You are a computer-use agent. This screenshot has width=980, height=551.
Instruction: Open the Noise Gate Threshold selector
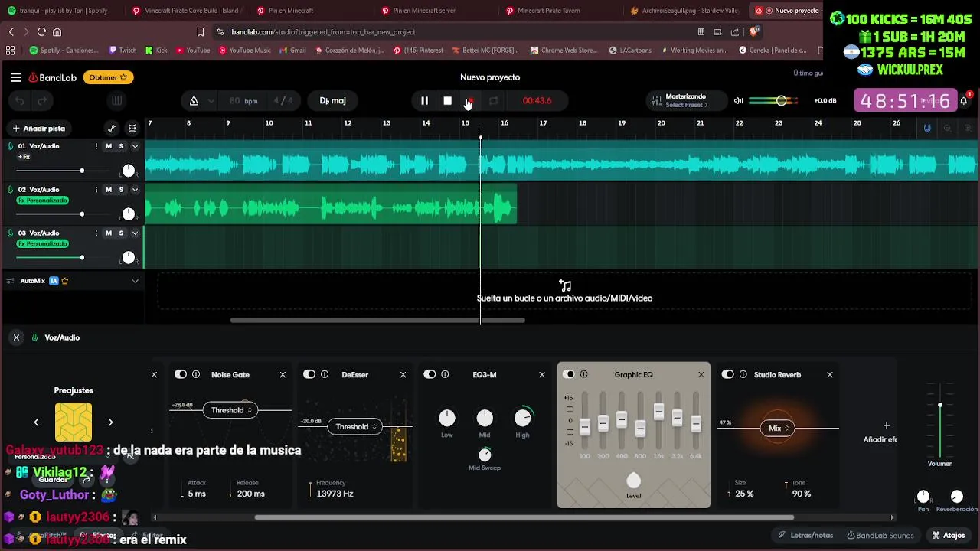(x=231, y=410)
